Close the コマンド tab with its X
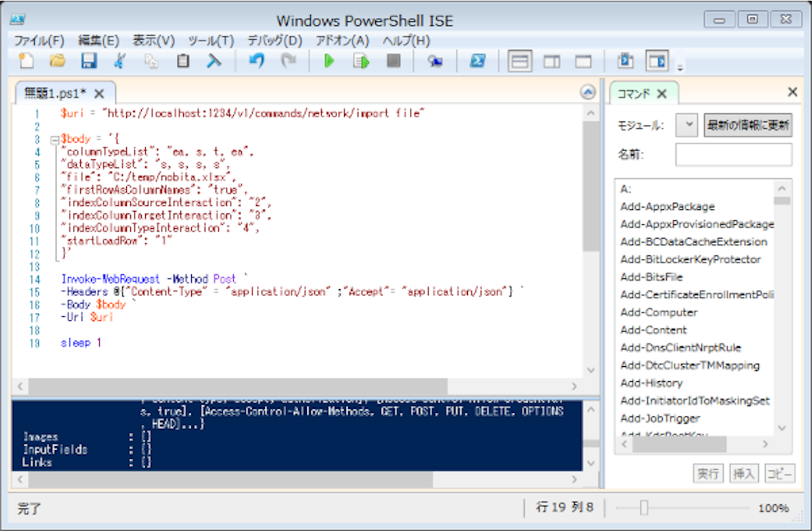Screen dimensions: 812x531 [x=662, y=94]
